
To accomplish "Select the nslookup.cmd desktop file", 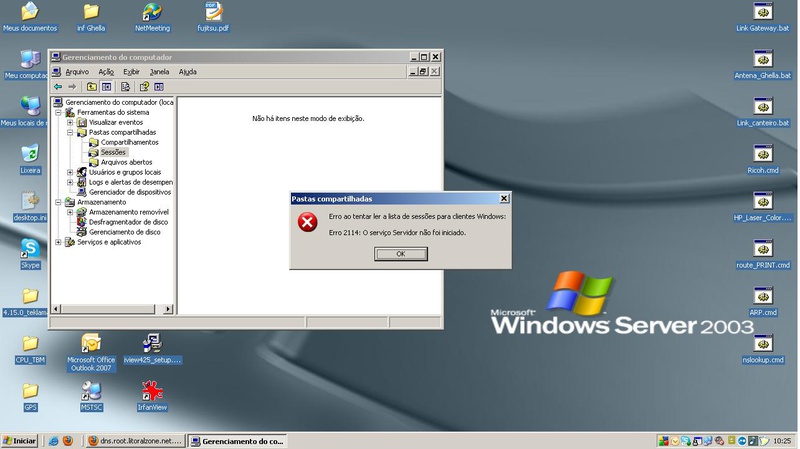I will point(763,349).
